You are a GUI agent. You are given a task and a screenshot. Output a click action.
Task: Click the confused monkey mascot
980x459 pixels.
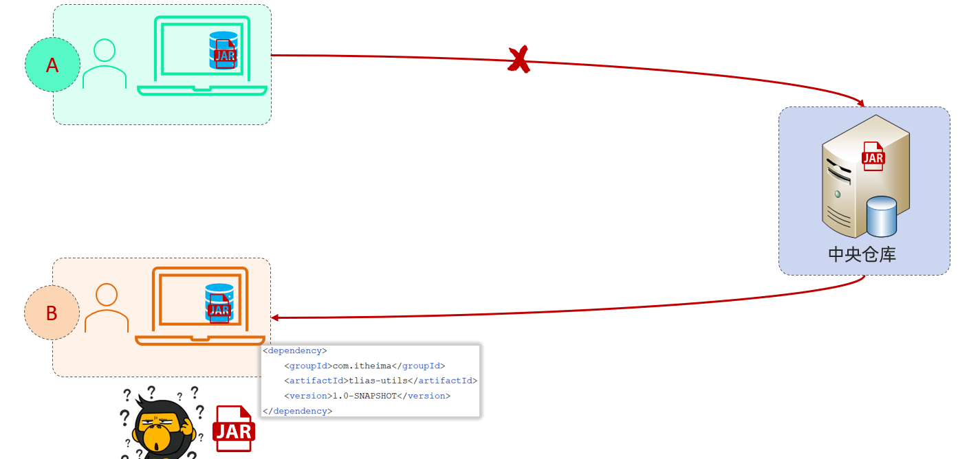162,423
